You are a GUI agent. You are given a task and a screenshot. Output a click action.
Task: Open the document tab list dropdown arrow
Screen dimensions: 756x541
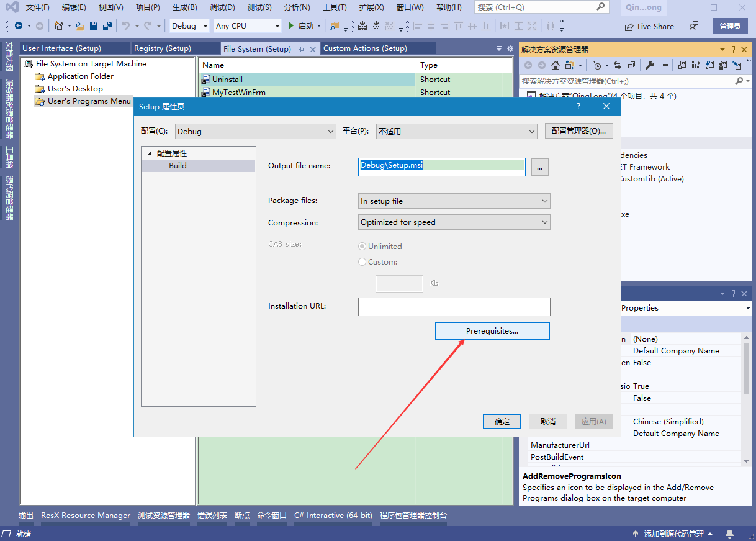500,48
